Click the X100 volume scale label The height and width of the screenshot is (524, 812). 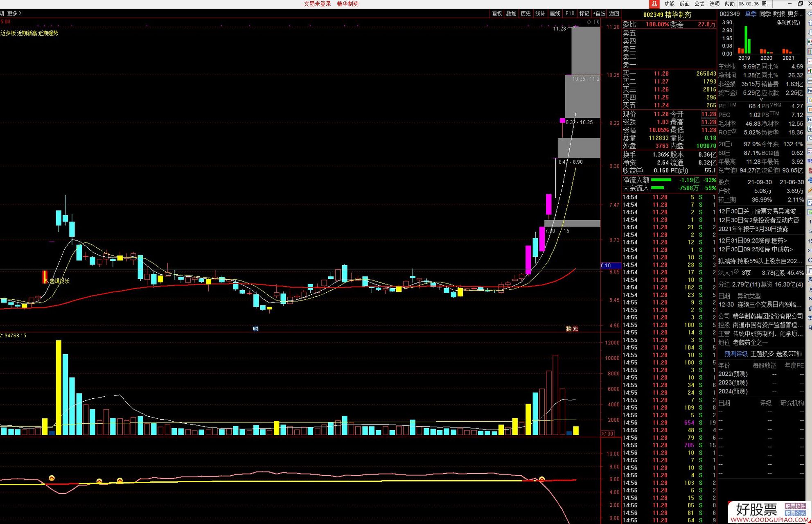607,434
